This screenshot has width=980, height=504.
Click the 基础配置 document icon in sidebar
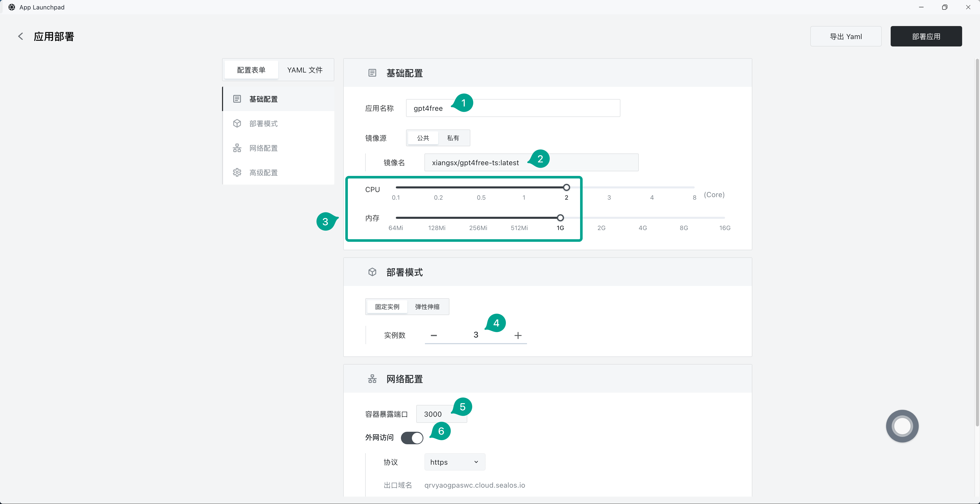(x=237, y=99)
